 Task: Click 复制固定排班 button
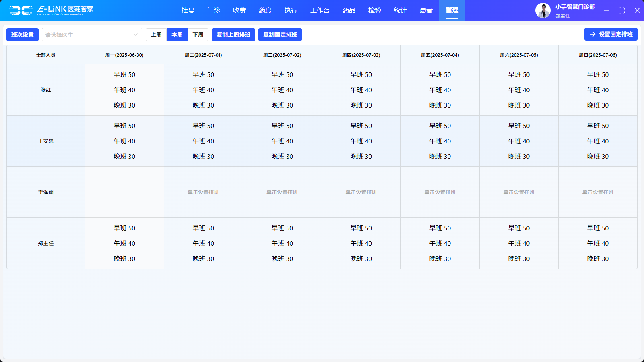coord(280,35)
